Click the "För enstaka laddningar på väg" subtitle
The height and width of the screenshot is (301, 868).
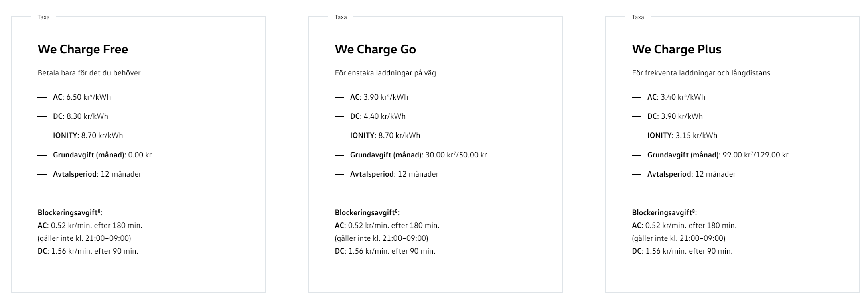[x=385, y=73]
